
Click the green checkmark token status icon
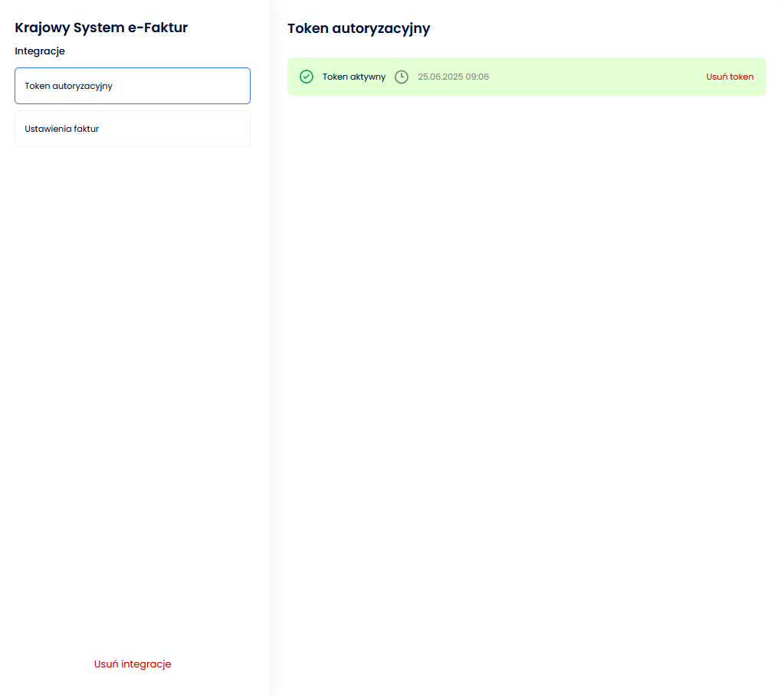pyautogui.click(x=307, y=77)
